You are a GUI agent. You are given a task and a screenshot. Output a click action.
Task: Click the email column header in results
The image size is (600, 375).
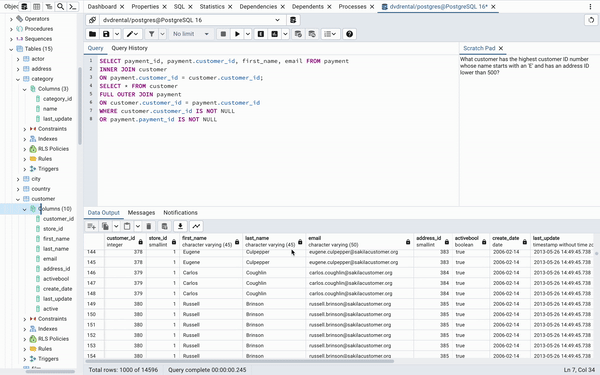[359, 241]
